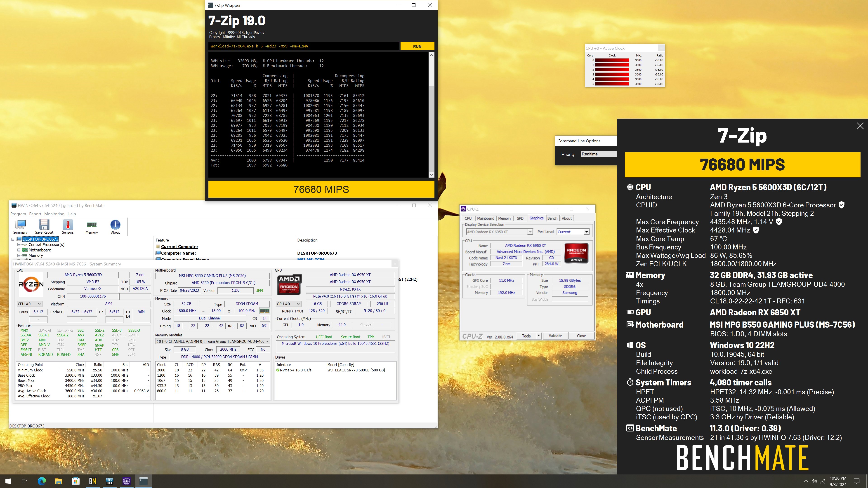Open the GPU #0 selector dropdown

point(288,304)
